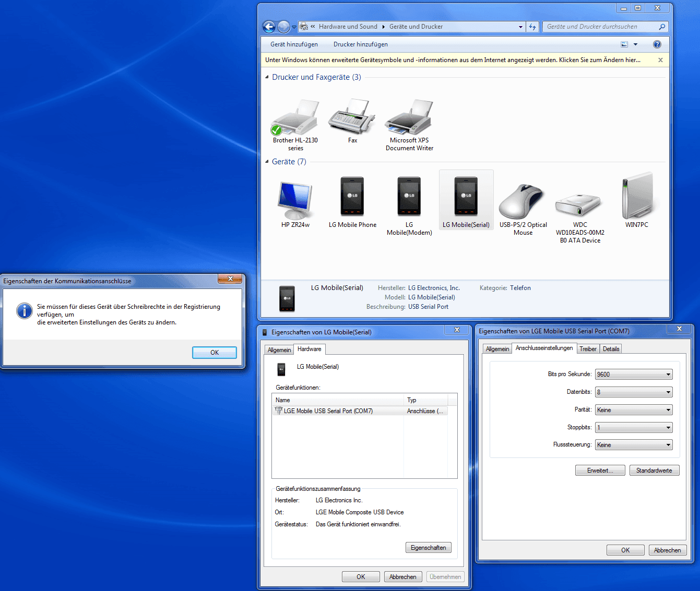This screenshot has width=700, height=591.
Task: Select LGE Mobile USB Serial Port (COM7) row
Action: [360, 411]
